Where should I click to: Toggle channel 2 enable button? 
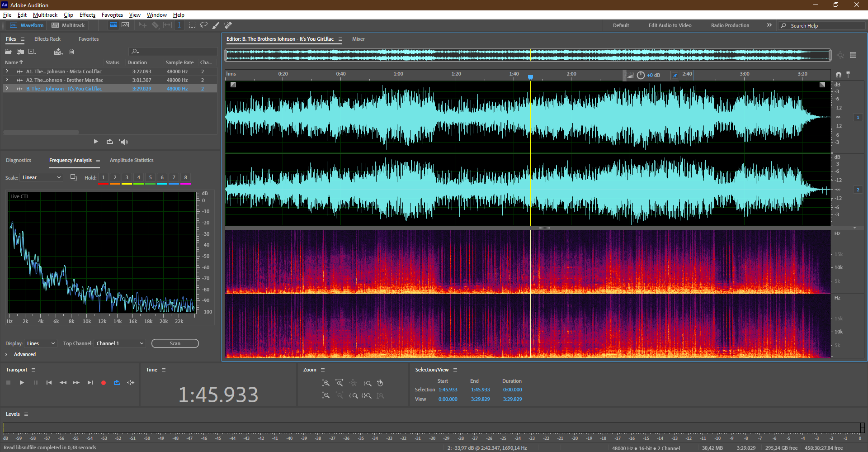[858, 190]
